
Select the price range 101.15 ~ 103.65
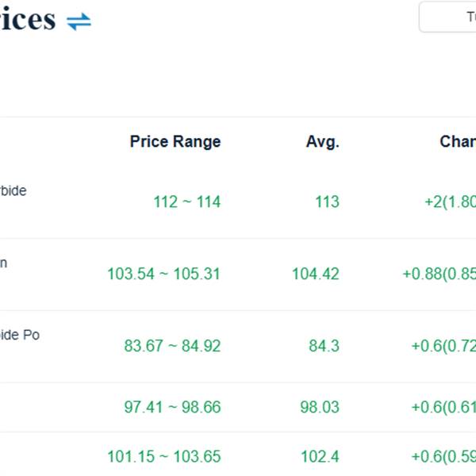[x=163, y=457]
